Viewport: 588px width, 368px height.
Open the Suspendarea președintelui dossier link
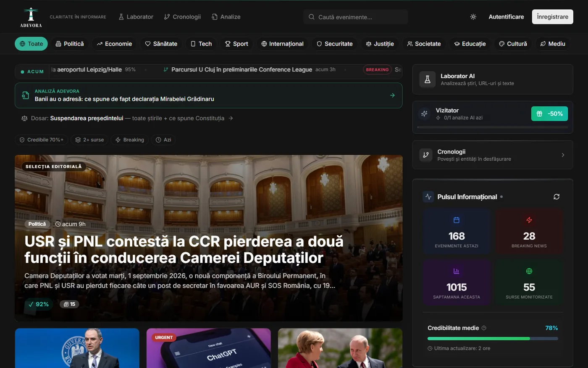point(87,119)
